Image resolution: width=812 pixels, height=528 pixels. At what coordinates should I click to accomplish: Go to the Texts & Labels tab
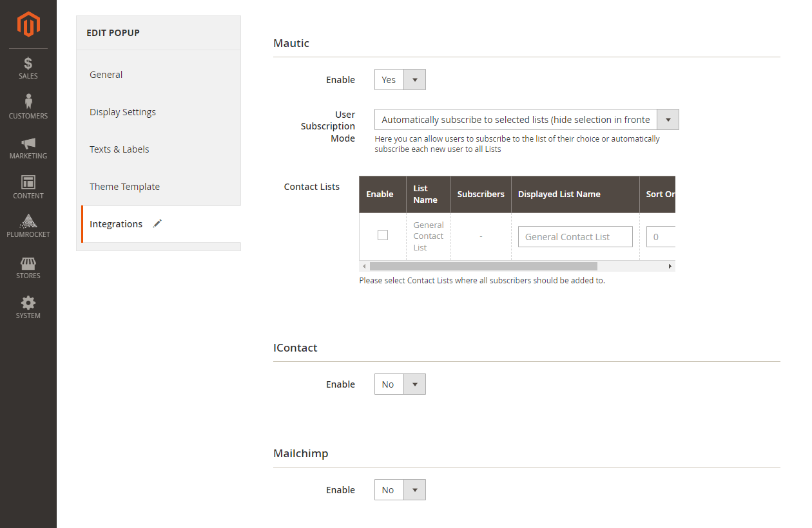pos(119,149)
